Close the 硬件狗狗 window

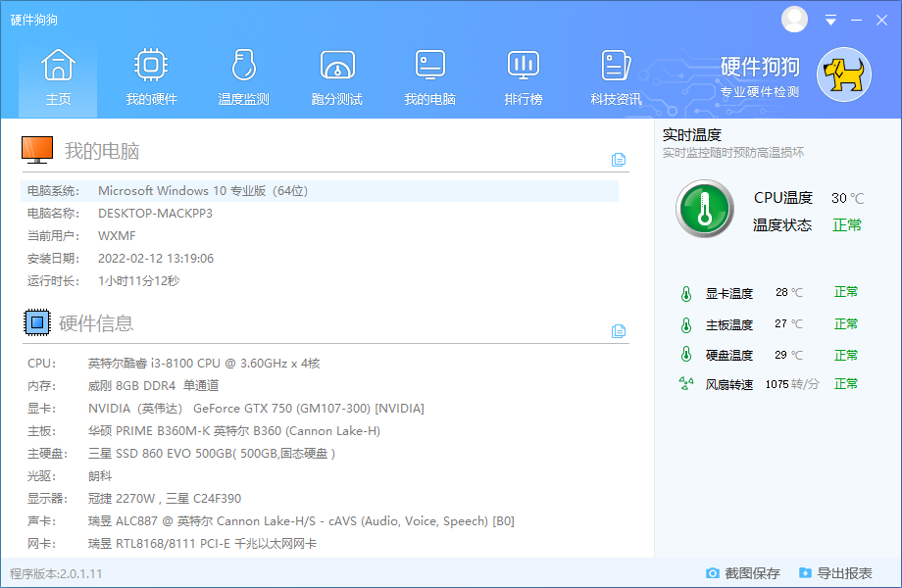881,21
